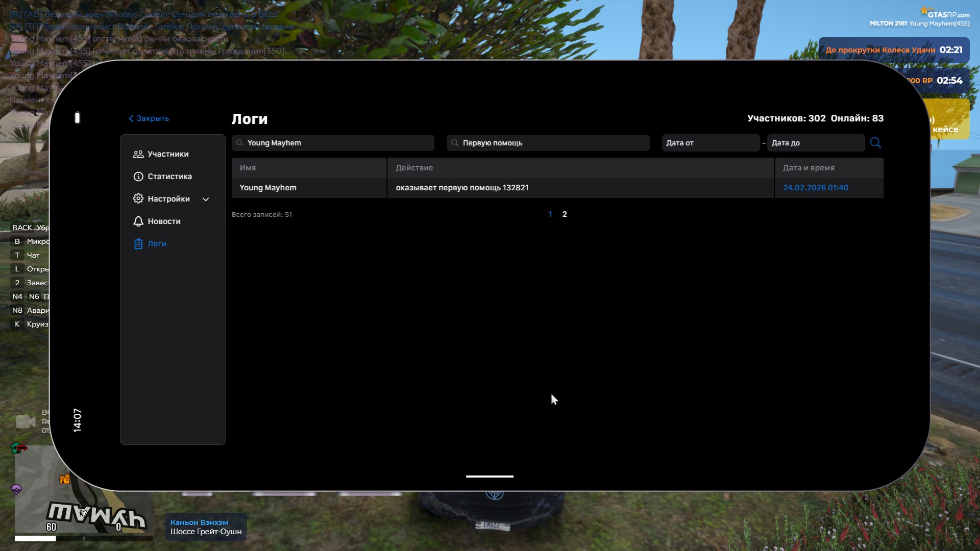
Task: Click the alien icon near minimap
Action: 16,490
